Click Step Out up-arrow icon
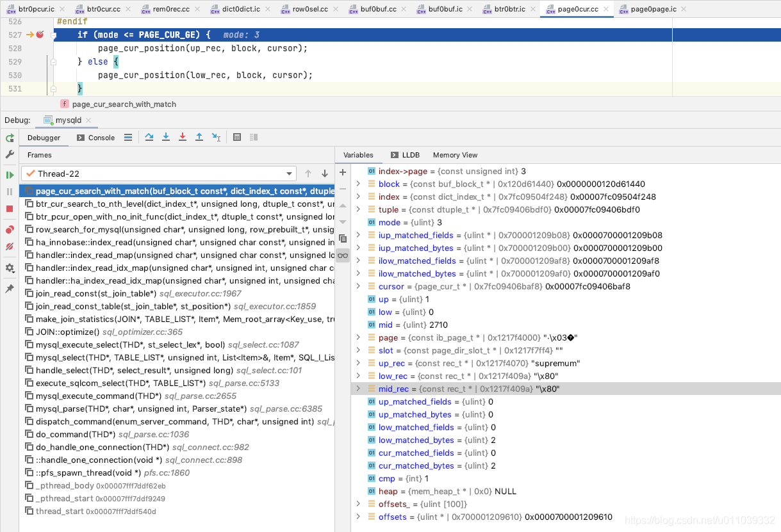Viewport: 781px width, 532px height. [199, 137]
